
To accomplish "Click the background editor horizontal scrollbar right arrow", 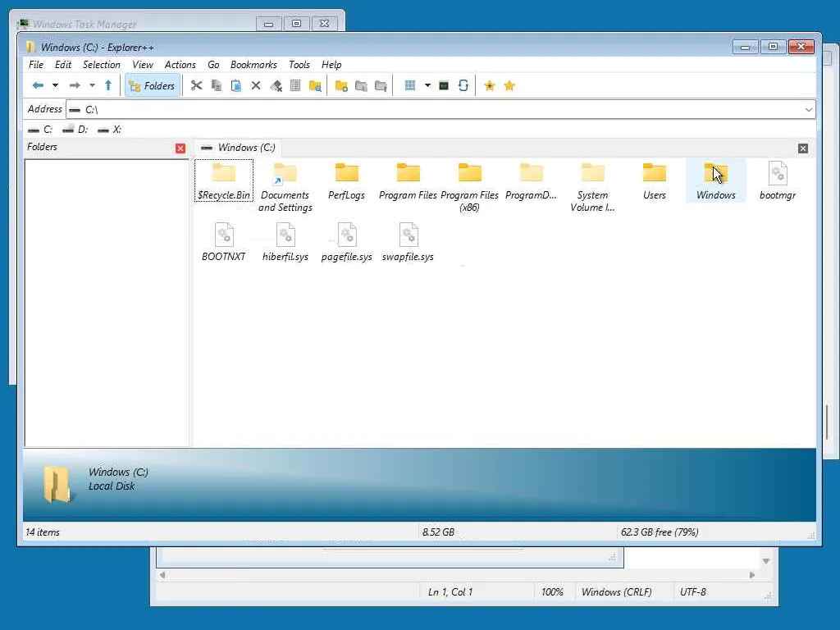I will coord(751,575).
